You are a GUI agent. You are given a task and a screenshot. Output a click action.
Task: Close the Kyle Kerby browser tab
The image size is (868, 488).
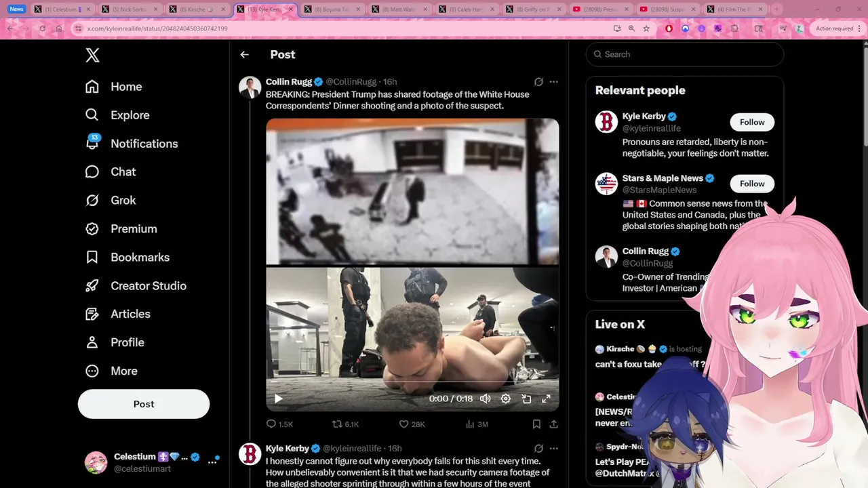pos(291,9)
